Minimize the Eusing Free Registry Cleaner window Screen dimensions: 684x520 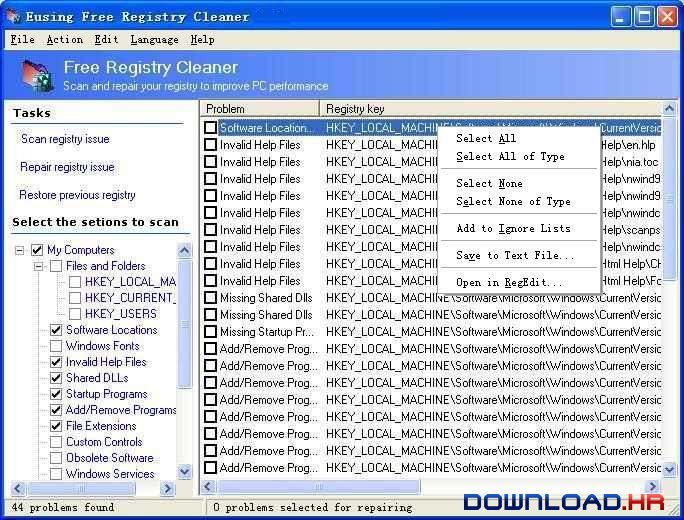coord(620,17)
